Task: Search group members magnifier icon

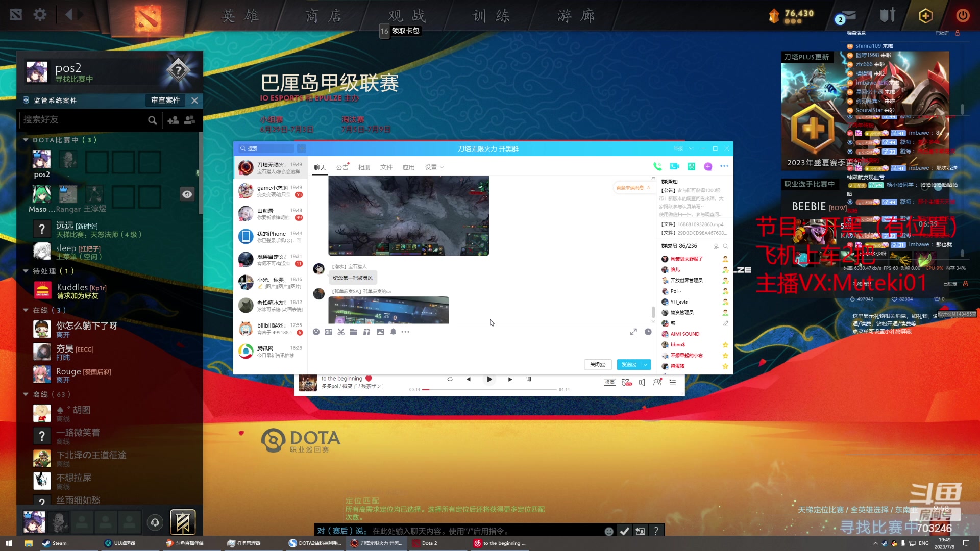Action: point(725,246)
